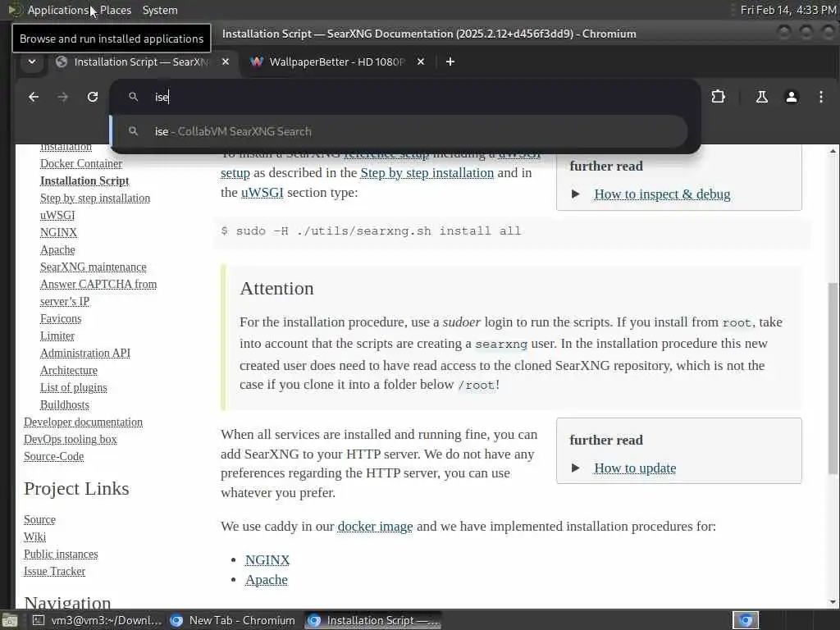
Task: Switch to the vm3@vm3 terminal taskbar item
Action: click(97, 620)
